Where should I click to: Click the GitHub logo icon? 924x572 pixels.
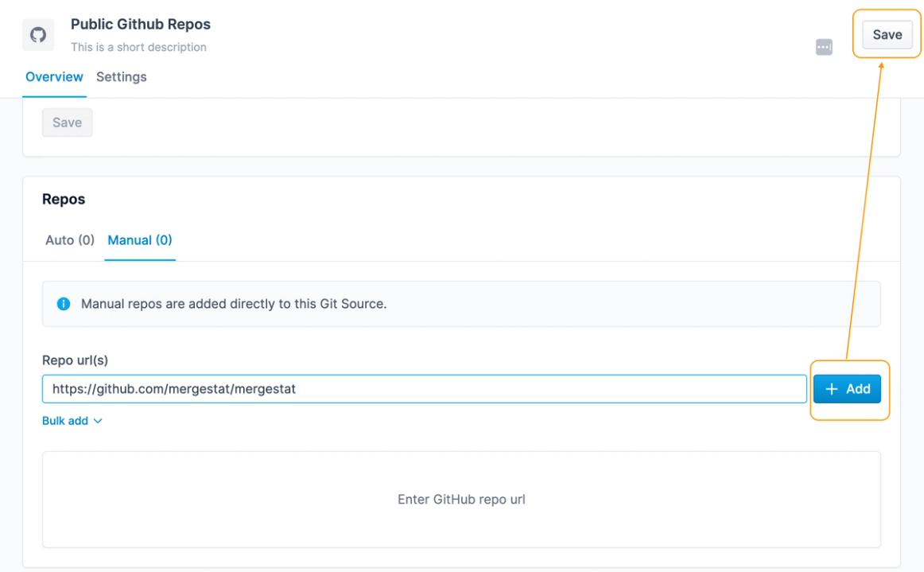(38, 35)
